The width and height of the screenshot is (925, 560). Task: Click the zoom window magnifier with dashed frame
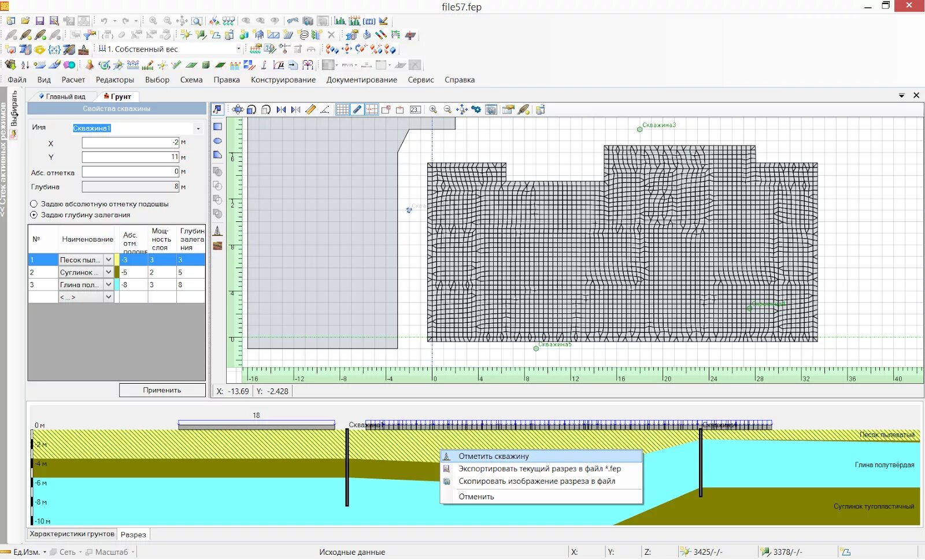pyautogui.click(x=197, y=21)
